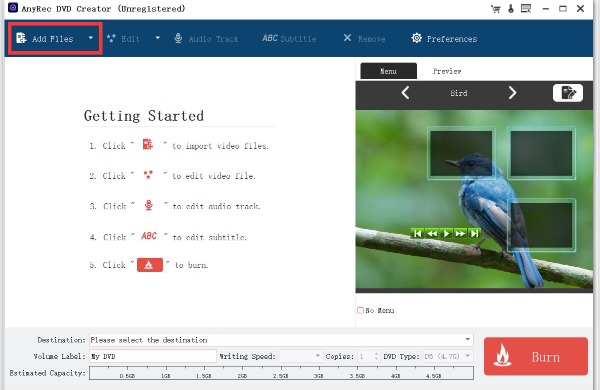The height and width of the screenshot is (390, 600).
Task: Click red import files icon in step 1
Action: (148, 144)
